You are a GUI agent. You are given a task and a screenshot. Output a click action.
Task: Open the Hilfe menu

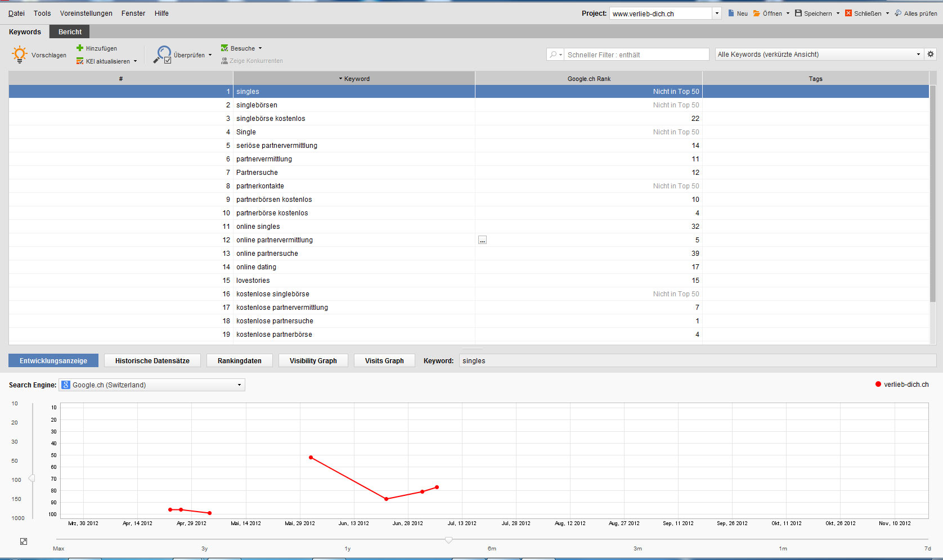click(161, 13)
